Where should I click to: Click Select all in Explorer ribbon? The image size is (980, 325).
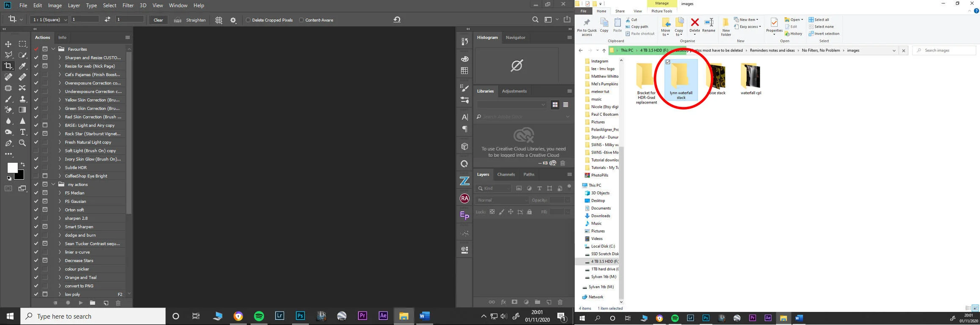tap(819, 19)
